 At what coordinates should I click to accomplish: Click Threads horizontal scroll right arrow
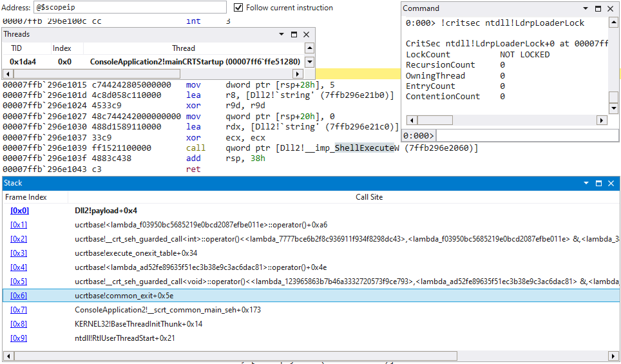pos(298,73)
